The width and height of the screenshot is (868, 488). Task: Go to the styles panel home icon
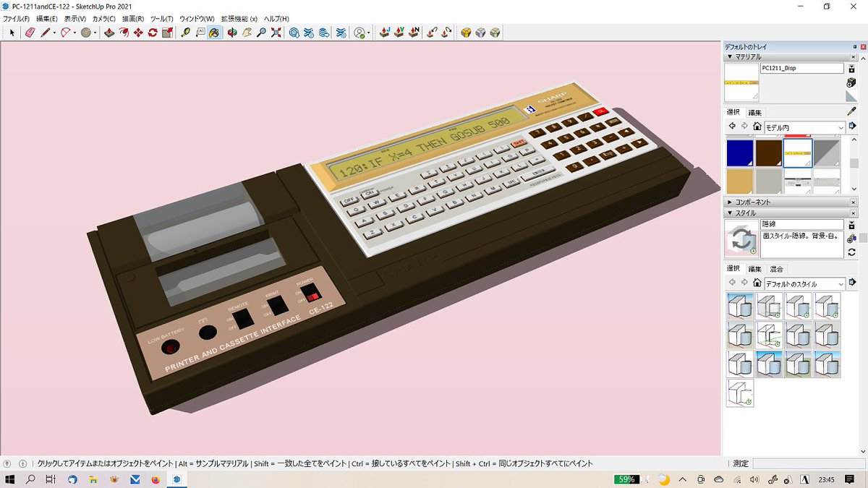point(757,283)
